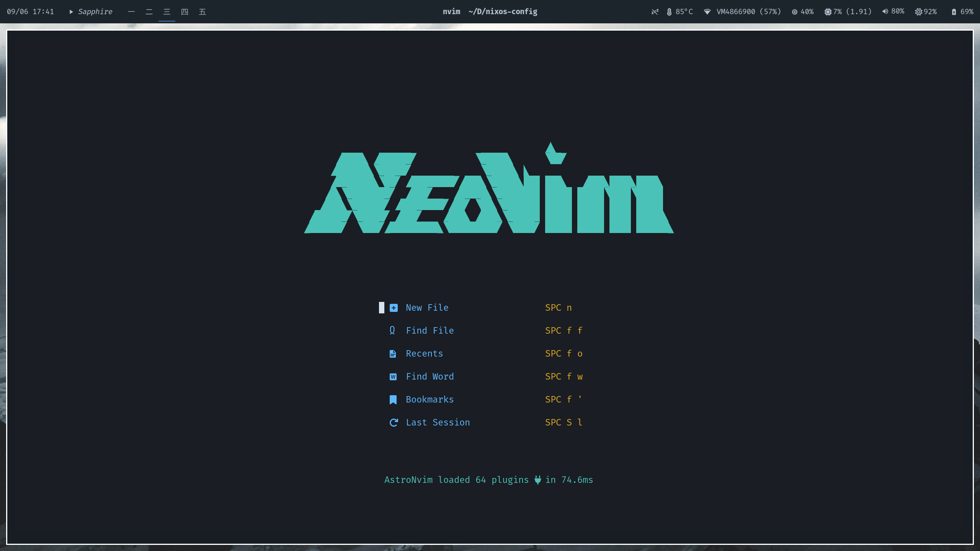
Task: Click the battery percentage indicator
Action: coord(962,11)
